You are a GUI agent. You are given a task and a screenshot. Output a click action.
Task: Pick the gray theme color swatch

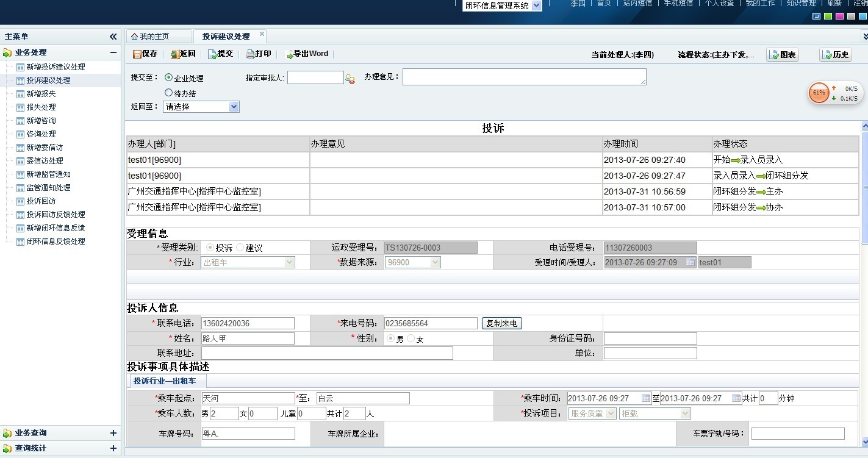(x=851, y=16)
